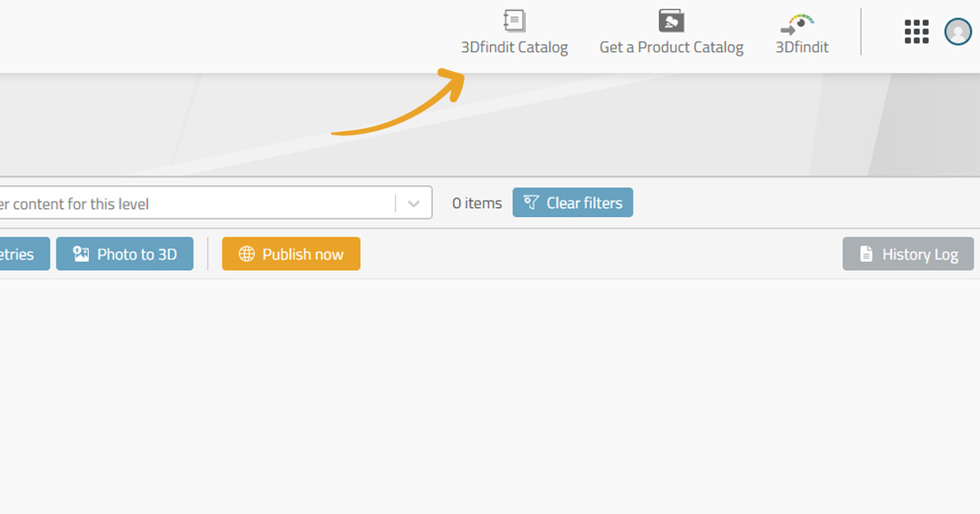980x514 pixels.
Task: Click the Publish now button
Action: click(291, 254)
